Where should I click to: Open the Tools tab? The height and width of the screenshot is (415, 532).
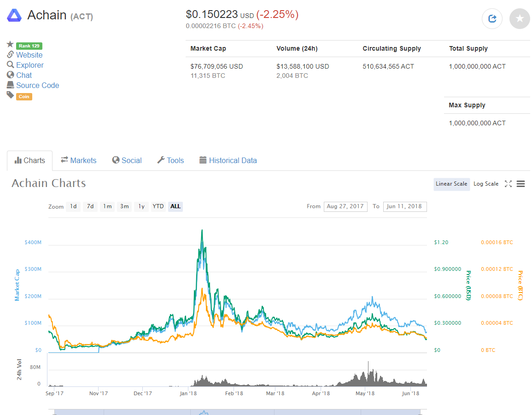(171, 160)
